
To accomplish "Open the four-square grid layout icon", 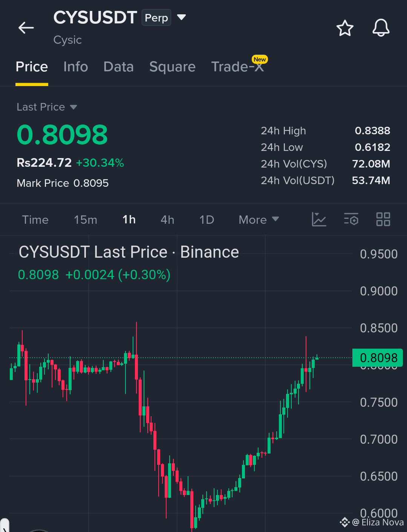I will click(383, 219).
